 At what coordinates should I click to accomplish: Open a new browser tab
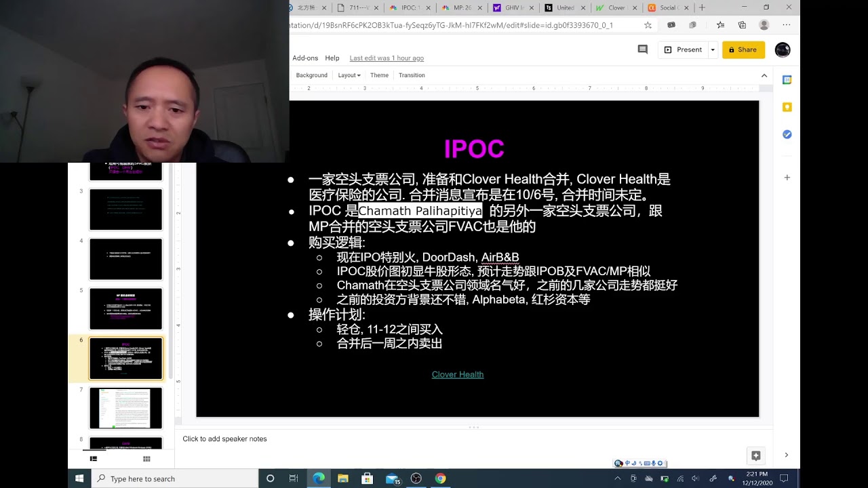point(702,8)
